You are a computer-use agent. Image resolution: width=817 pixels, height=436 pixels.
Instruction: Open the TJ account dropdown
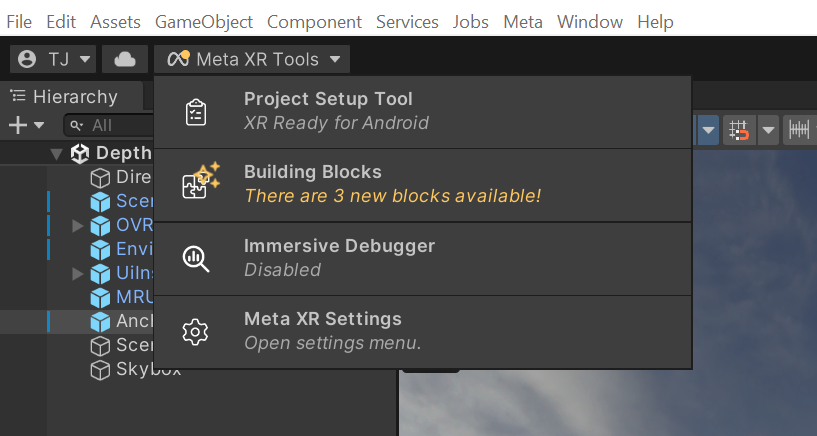56,59
